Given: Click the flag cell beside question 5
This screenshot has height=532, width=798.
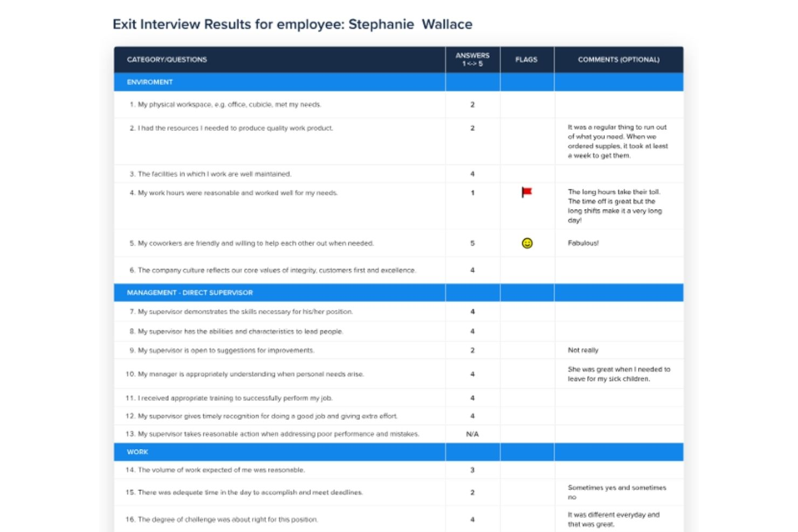Looking at the screenshot, I should point(526,244).
